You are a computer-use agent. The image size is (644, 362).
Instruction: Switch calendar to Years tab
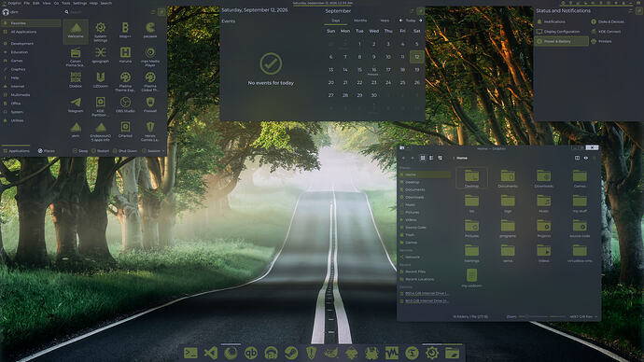385,21
